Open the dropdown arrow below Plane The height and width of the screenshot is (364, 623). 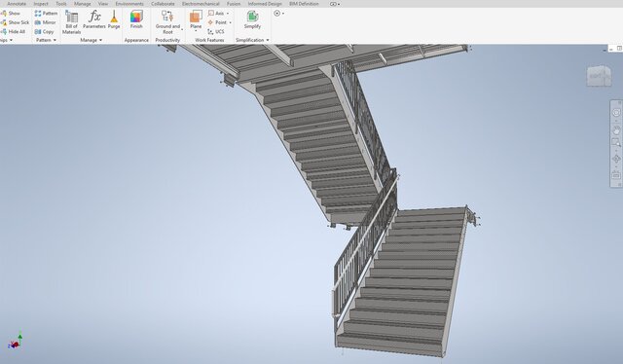[x=196, y=31]
